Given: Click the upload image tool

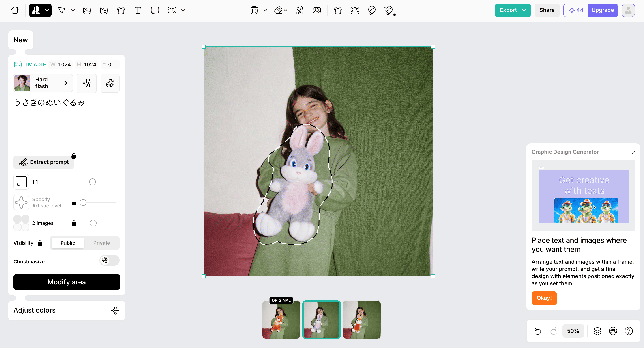Looking at the screenshot, I should 172,10.
